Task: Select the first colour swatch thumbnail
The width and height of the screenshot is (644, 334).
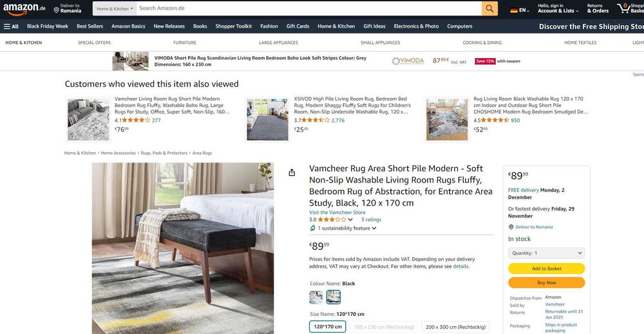Action: (x=316, y=297)
